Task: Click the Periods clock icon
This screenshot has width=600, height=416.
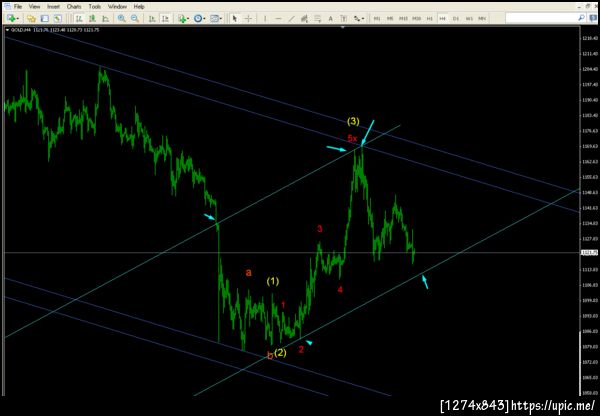Action: click(x=198, y=18)
